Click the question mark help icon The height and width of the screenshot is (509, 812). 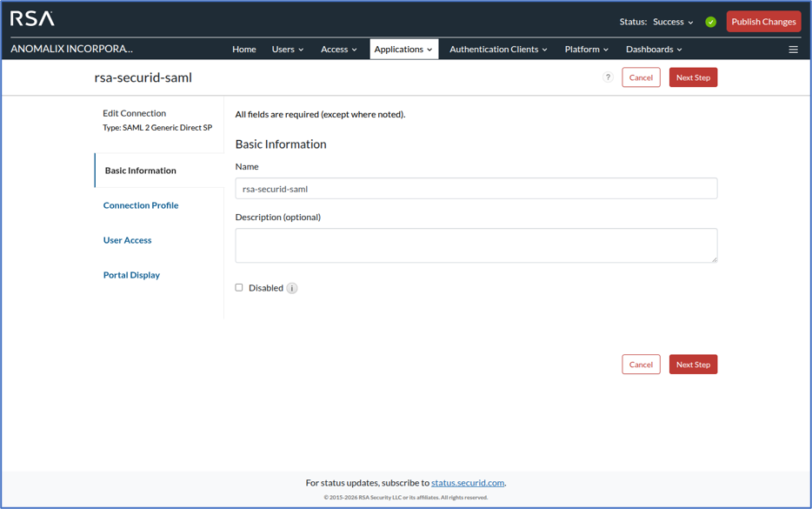coord(608,77)
